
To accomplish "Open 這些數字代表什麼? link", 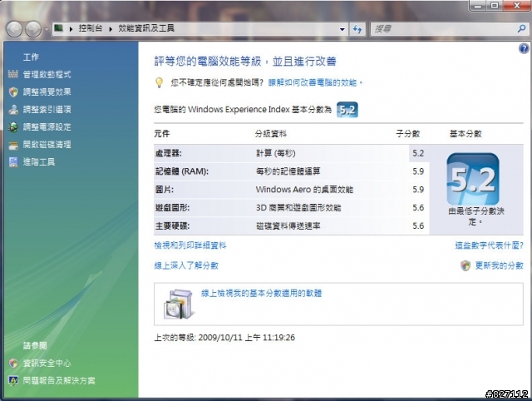I will [x=490, y=245].
